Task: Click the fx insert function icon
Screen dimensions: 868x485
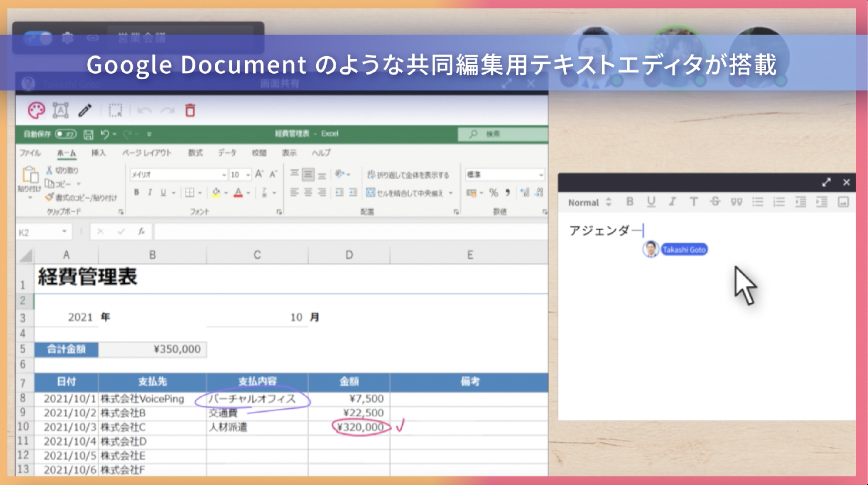Action: pos(142,231)
